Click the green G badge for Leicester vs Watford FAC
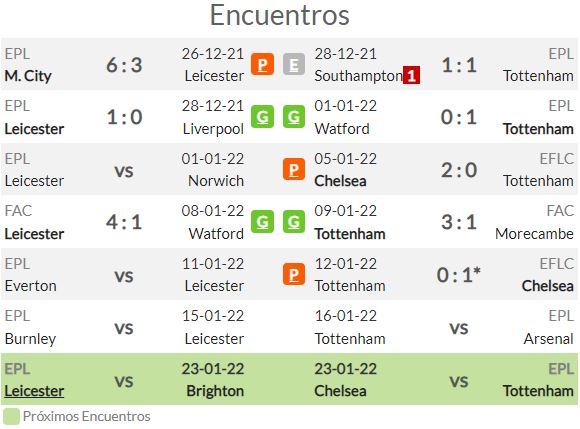Viewport: 580px width, 429px height. (262, 222)
